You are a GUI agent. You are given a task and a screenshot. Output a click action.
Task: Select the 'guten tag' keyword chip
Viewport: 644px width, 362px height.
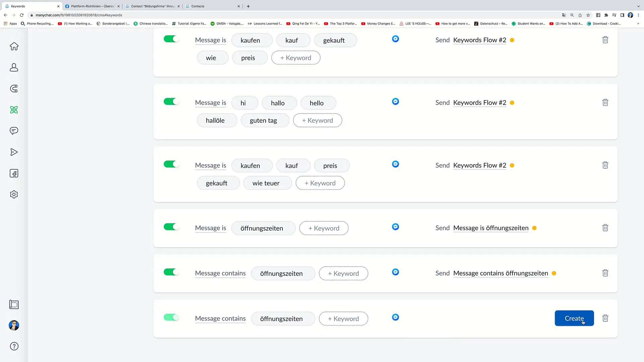click(x=265, y=120)
